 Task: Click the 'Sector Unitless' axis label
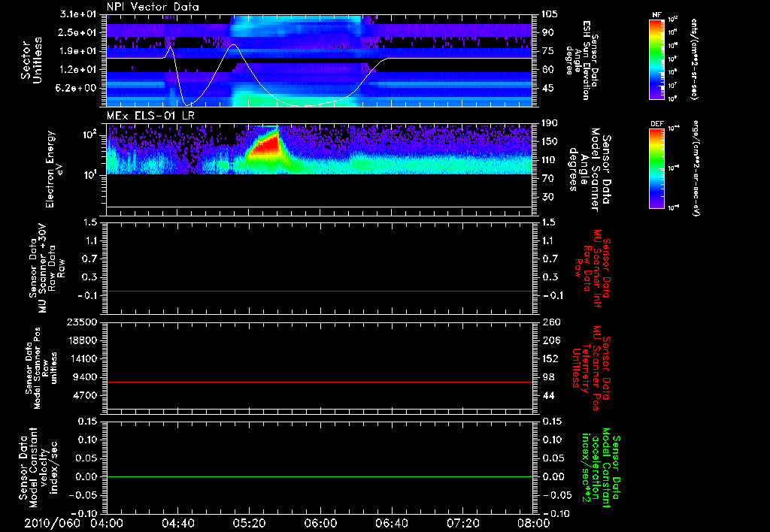tap(31, 60)
